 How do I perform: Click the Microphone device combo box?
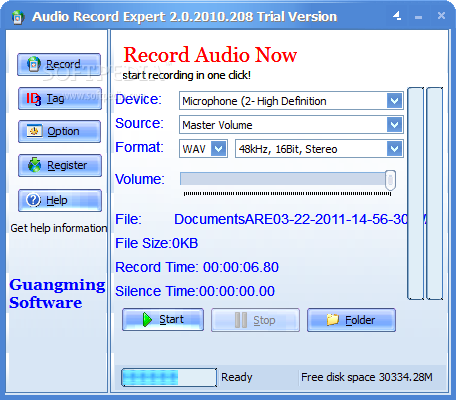pyautogui.click(x=291, y=101)
